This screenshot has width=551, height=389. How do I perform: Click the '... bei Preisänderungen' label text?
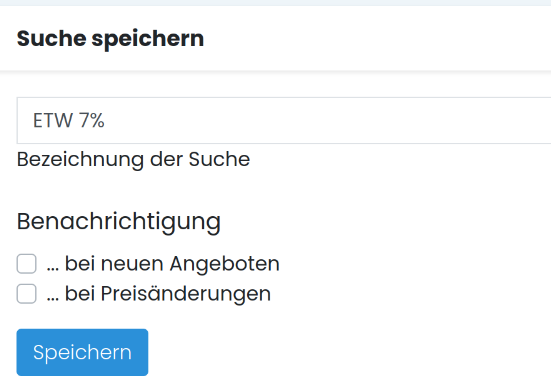[x=158, y=293]
